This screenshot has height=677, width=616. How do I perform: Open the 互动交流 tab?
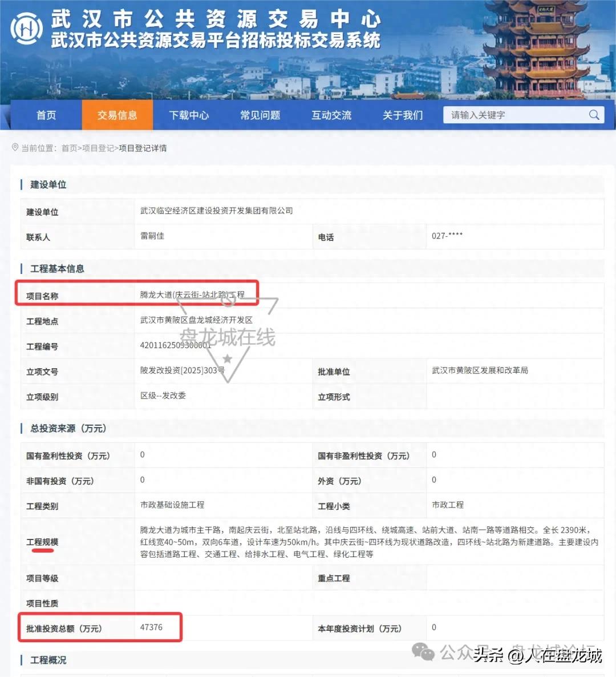[x=331, y=115]
